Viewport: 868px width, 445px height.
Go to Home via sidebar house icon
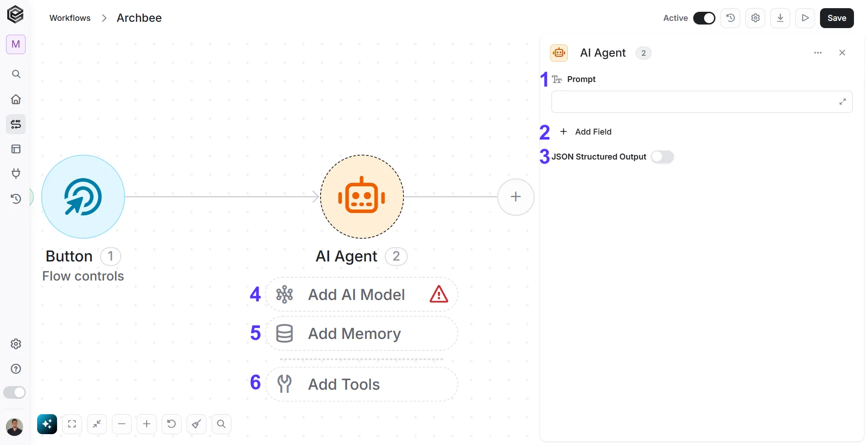16,99
